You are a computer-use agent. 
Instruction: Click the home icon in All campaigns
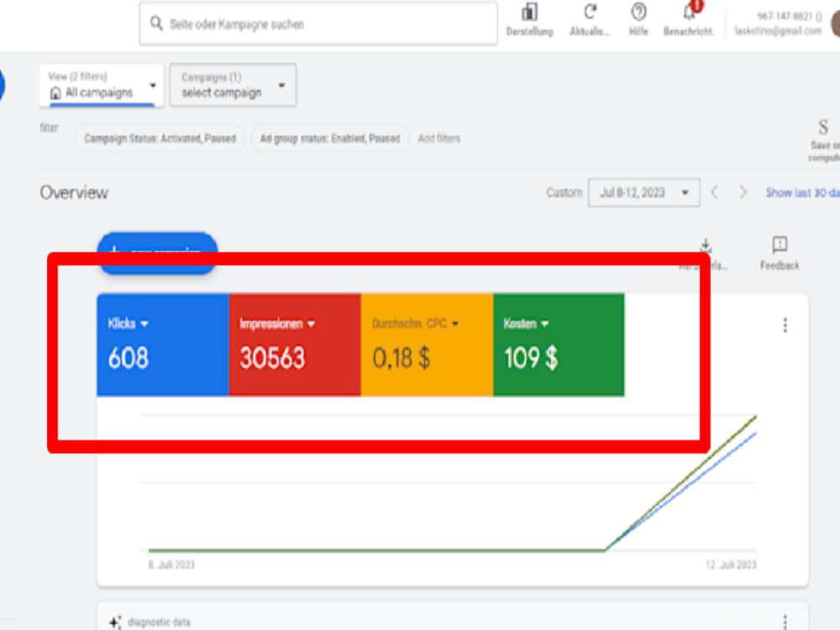55,93
